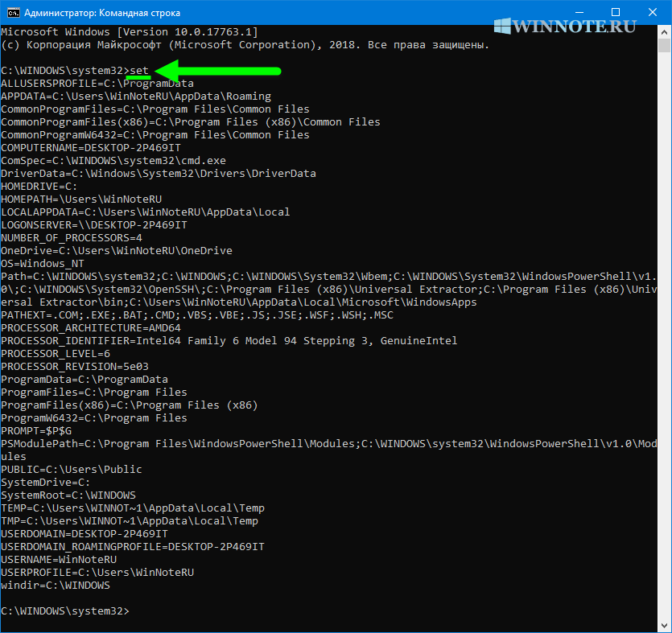Click the cmd icon in the title bar
Viewport: 672px width, 633px height.
[14, 12]
